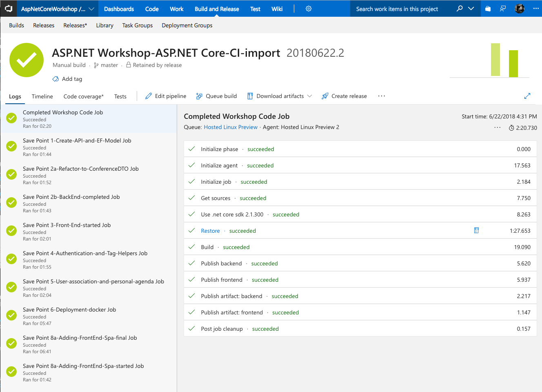The height and width of the screenshot is (392, 542).
Task: Open the feedback chat icon in header
Action: (503, 9)
